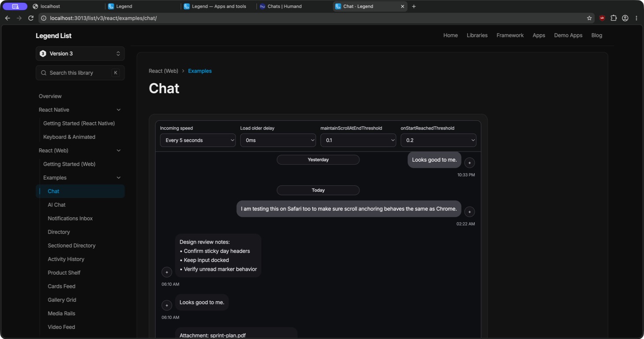Open the Version 3 selector
Viewport: 644px width, 339px height.
tap(80, 53)
